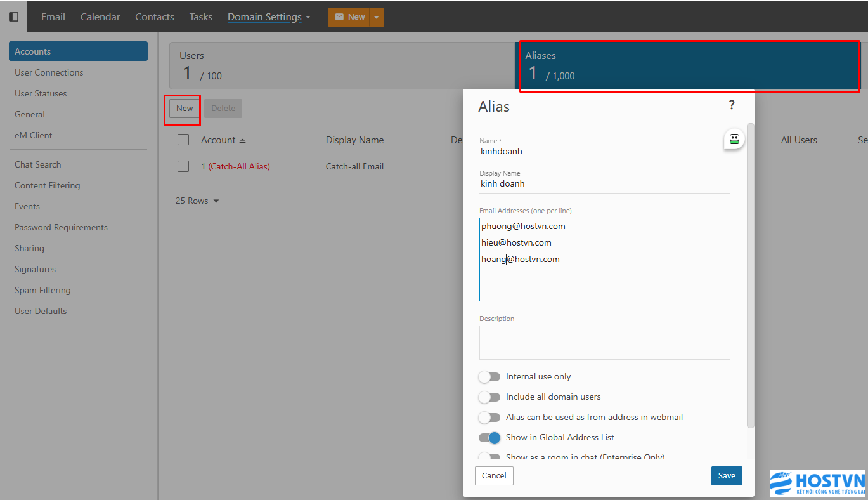
Task: Click the envelope icon on New button
Action: pyautogui.click(x=339, y=17)
